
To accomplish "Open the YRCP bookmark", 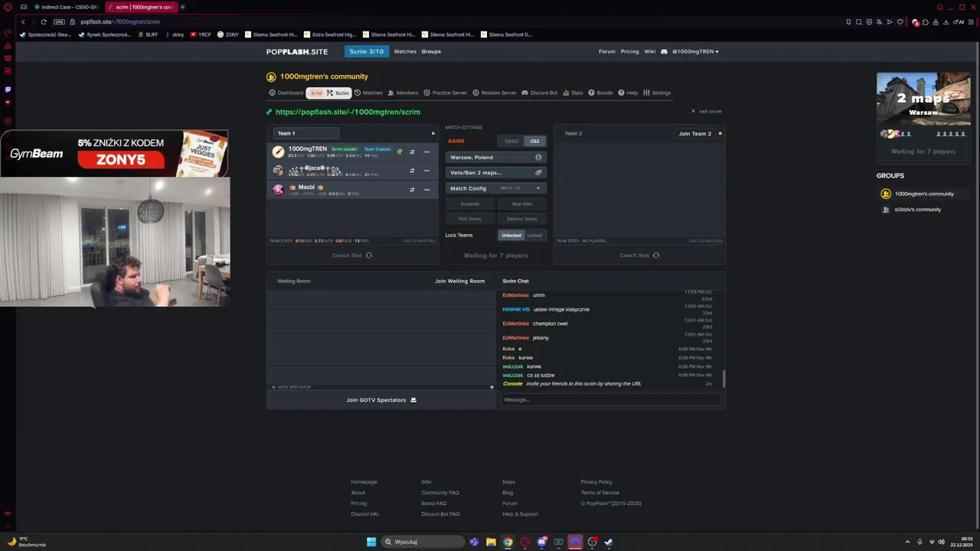I will tap(201, 34).
